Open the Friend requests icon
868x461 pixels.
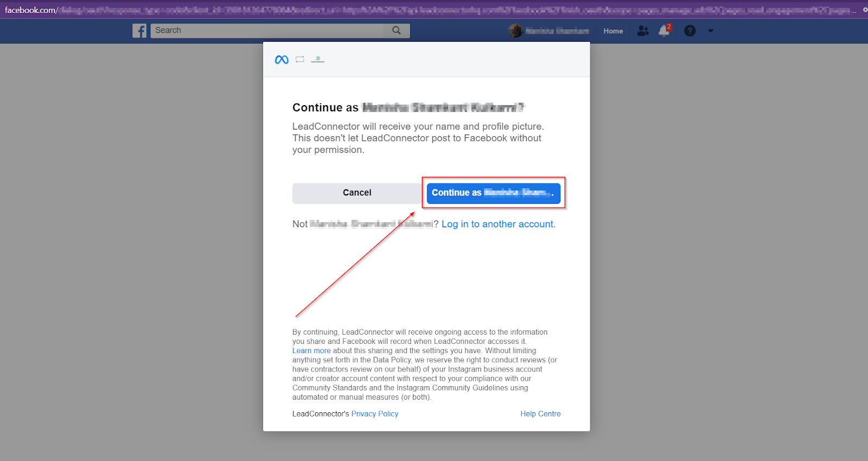pos(643,31)
